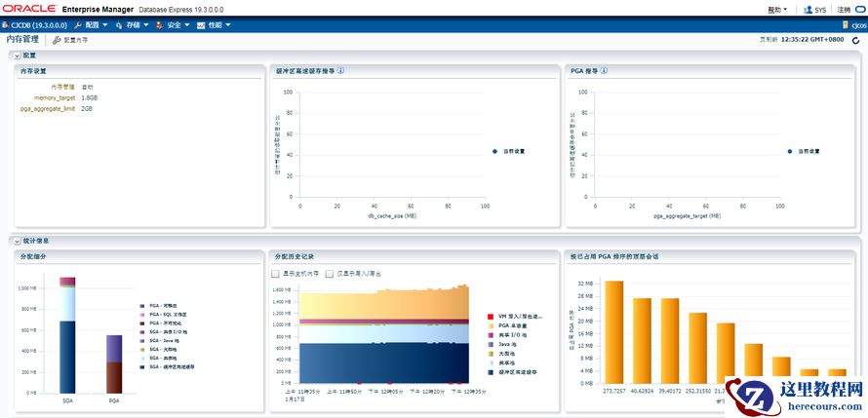Open the 存储 menu
The height and width of the screenshot is (418, 868).
coord(132,25)
